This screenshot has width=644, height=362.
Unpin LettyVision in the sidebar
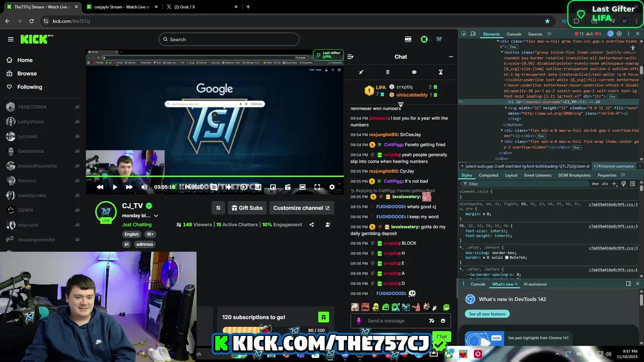pos(77,122)
